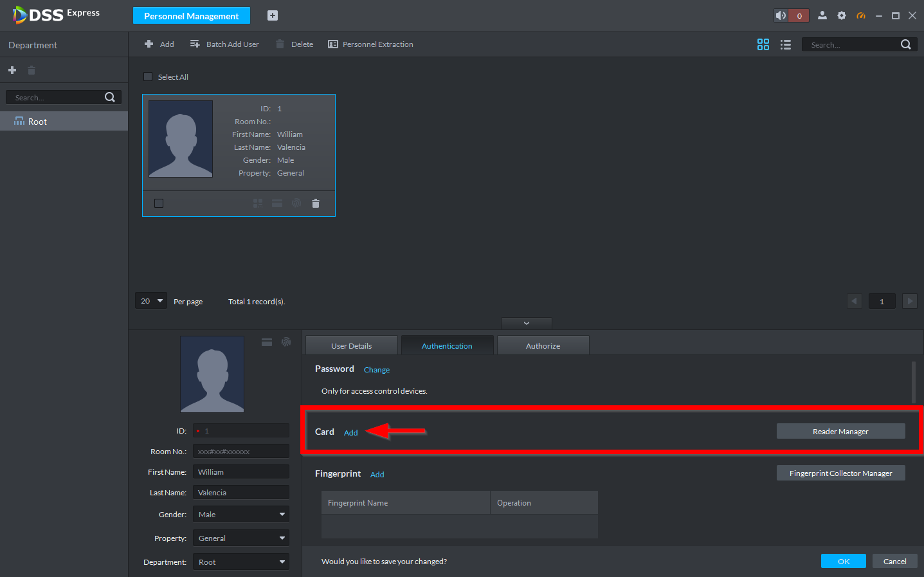924x577 pixels.
Task: Open the Property dropdown
Action: click(x=241, y=538)
